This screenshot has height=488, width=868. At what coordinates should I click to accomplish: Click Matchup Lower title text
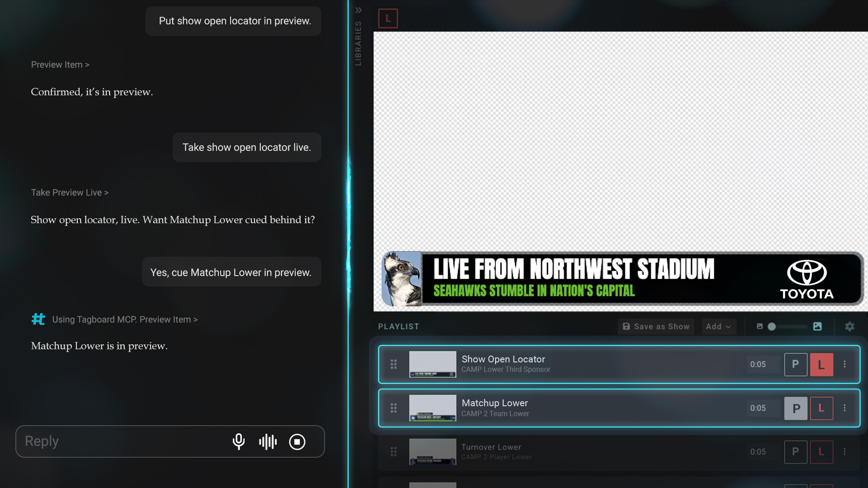(x=495, y=403)
